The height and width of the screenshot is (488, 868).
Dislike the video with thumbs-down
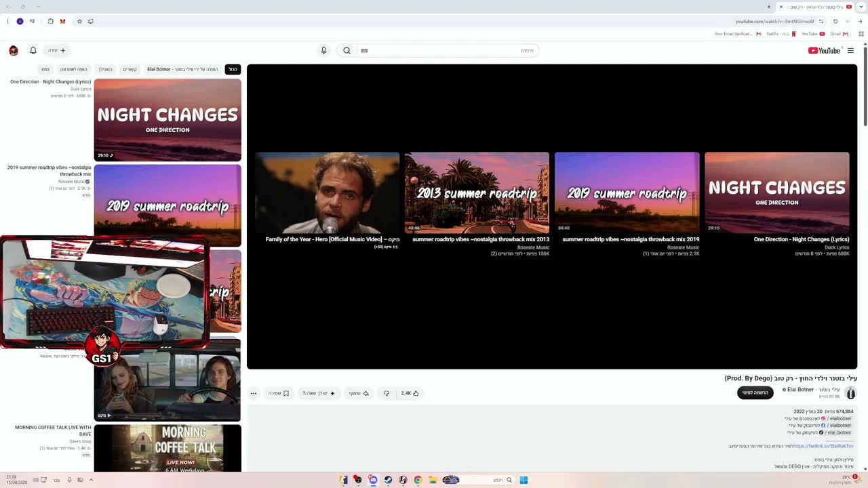click(x=387, y=393)
